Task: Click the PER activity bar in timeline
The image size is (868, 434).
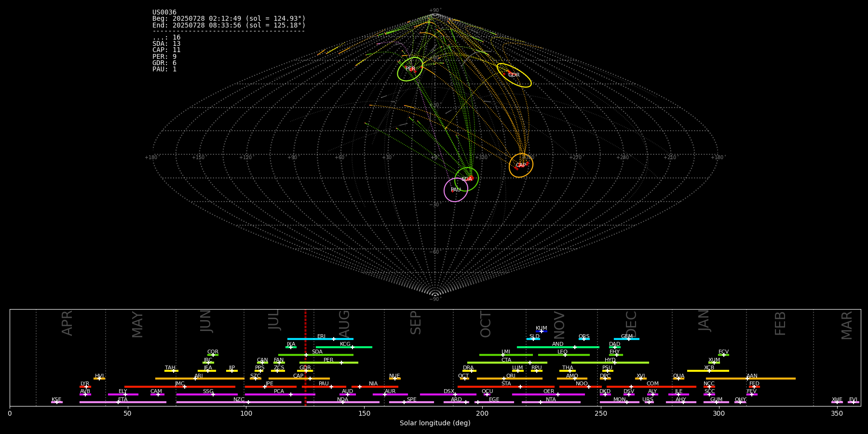Action: coord(329,363)
